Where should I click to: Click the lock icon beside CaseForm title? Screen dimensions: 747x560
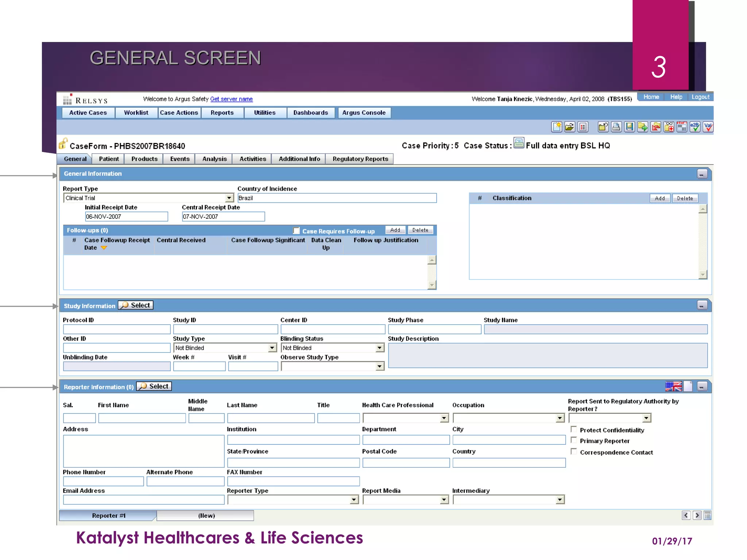click(x=63, y=144)
